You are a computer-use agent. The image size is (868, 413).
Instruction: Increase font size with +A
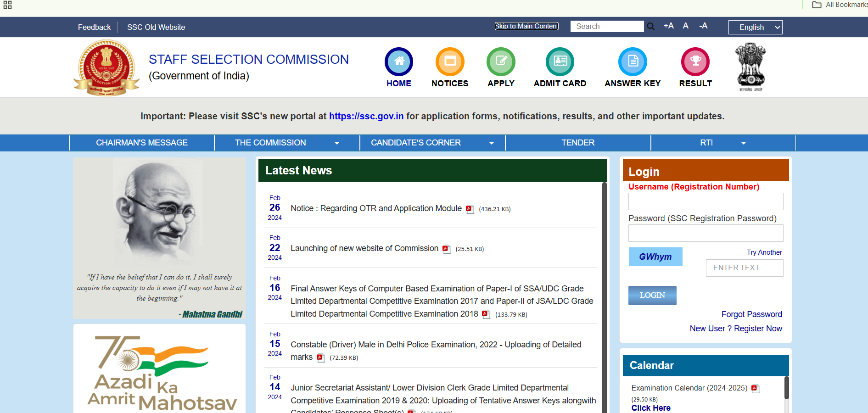tap(668, 26)
